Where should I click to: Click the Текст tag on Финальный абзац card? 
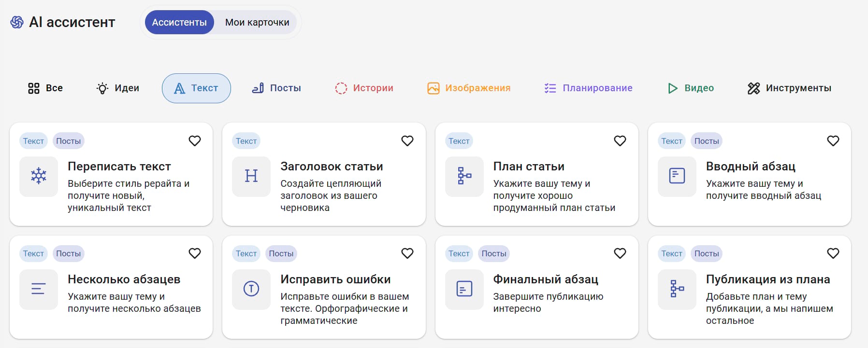click(x=459, y=253)
